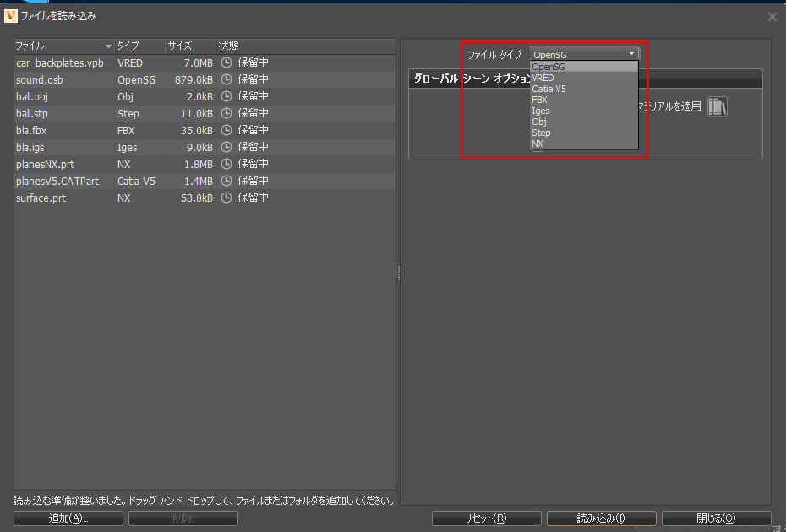The height and width of the screenshot is (532, 786).
Task: Sort by サイズ column header
Action: coord(190,46)
